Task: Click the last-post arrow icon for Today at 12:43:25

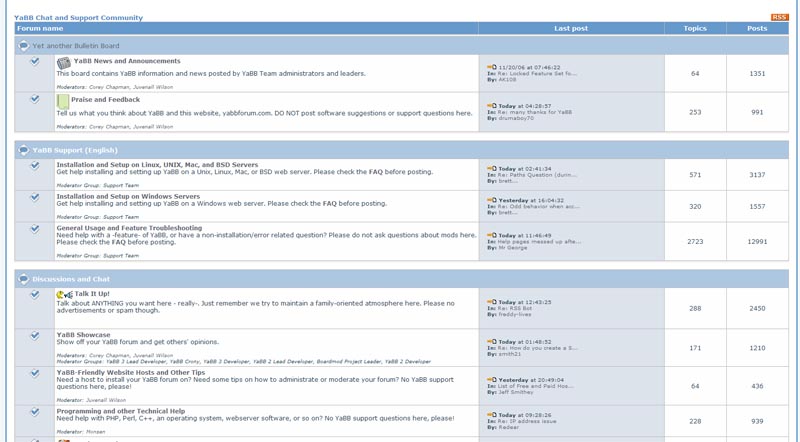Action: point(492,302)
